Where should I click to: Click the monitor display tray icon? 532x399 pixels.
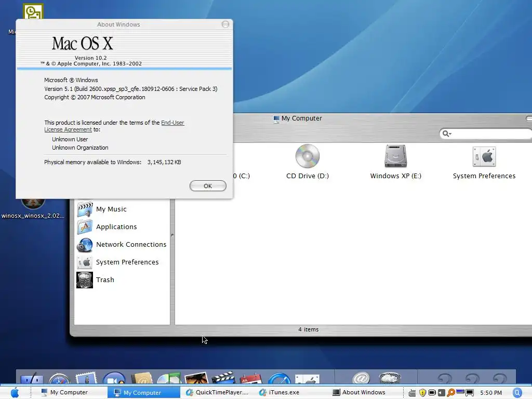tap(470, 393)
